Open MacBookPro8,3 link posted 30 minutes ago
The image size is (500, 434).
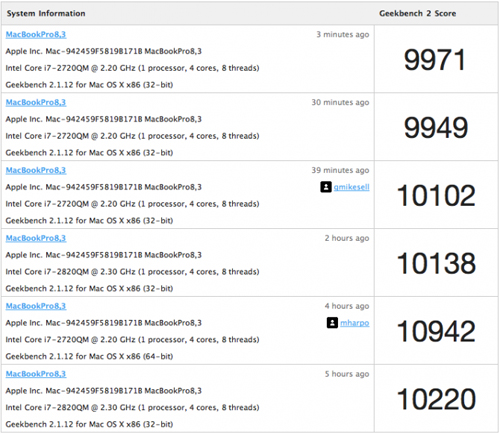point(36,102)
